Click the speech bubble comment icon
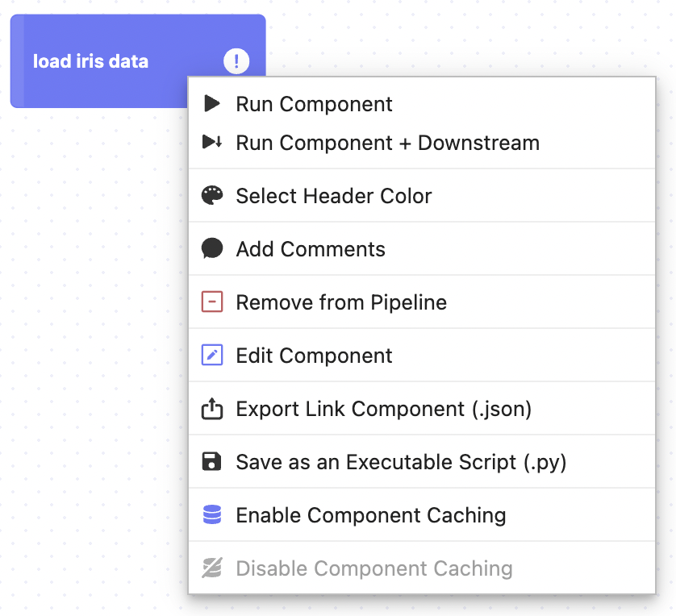 [211, 249]
